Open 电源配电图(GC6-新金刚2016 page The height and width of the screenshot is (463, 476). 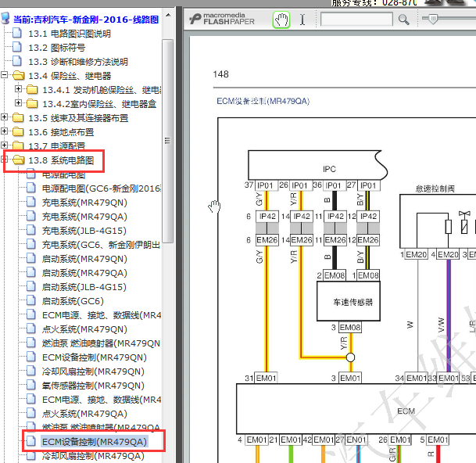pyautogui.click(x=102, y=188)
